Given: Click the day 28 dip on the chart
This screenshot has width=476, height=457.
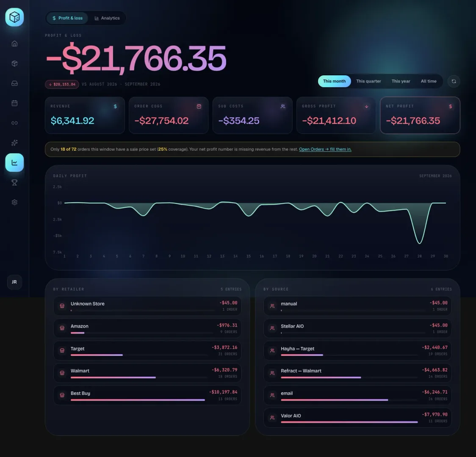Looking at the screenshot, I should click(420, 242).
